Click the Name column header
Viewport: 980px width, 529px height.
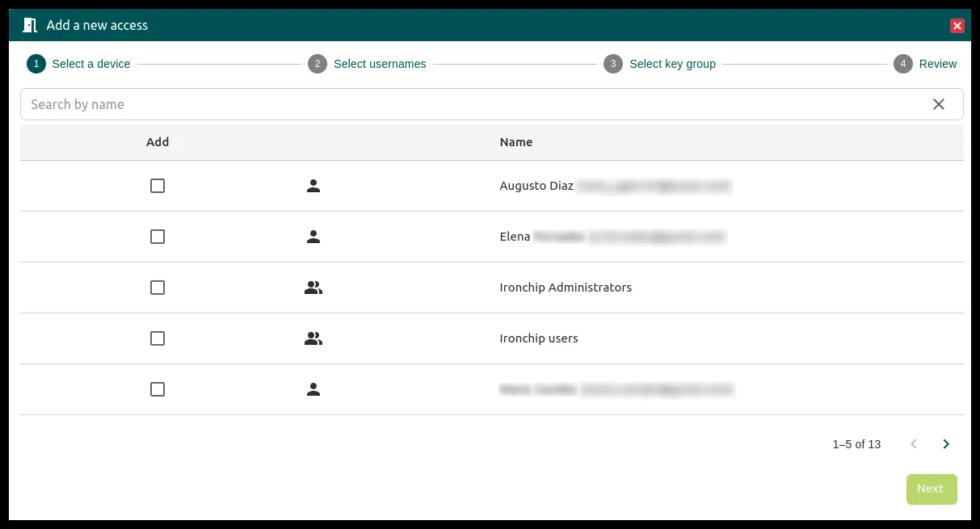click(x=516, y=142)
